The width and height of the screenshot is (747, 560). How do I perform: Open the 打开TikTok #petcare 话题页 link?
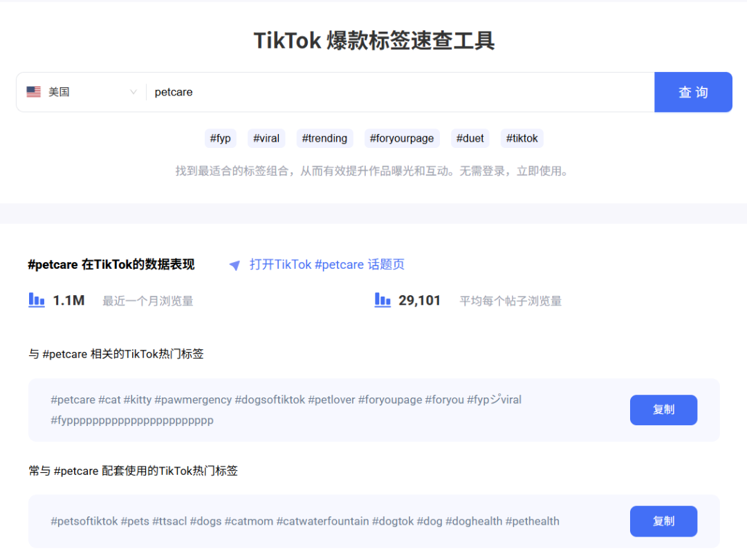[326, 264]
